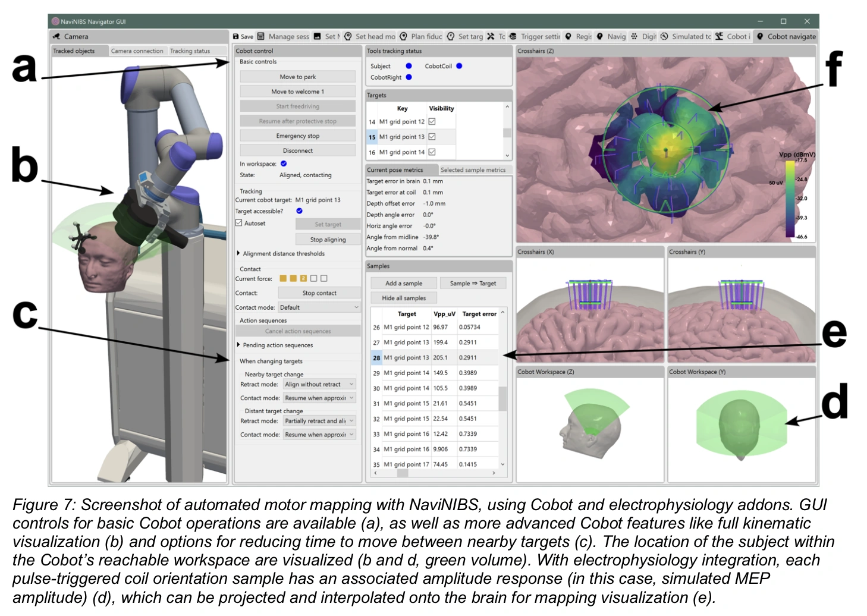This screenshot has width=867, height=616.
Task: Uncheck the Autoset checkbox
Action: pos(239,223)
